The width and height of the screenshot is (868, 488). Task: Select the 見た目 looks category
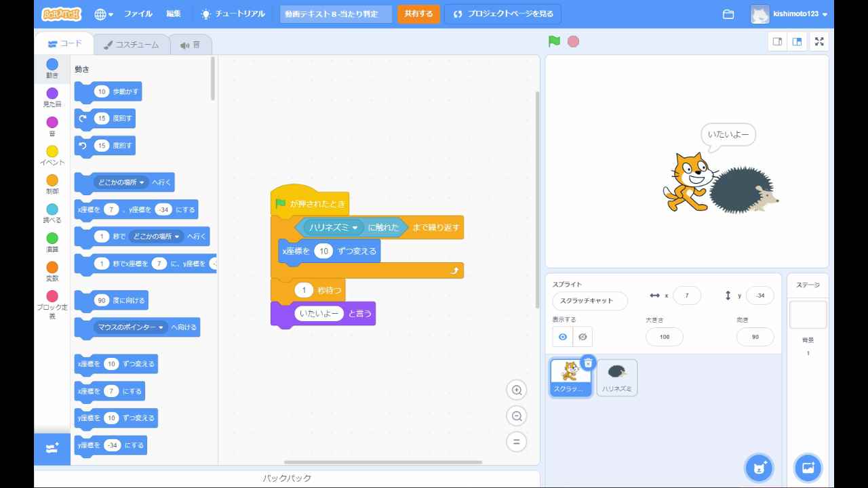(x=52, y=98)
